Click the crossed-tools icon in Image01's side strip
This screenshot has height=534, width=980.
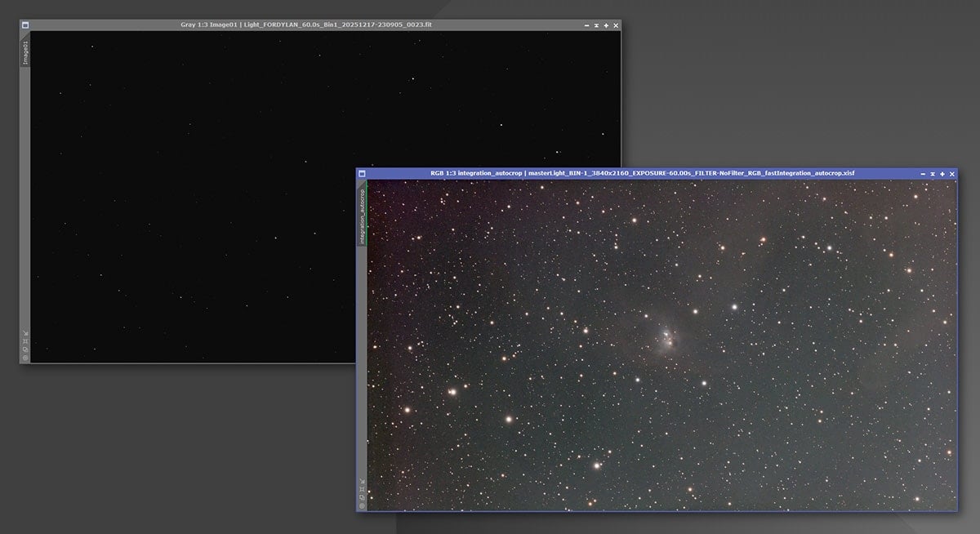(26, 333)
